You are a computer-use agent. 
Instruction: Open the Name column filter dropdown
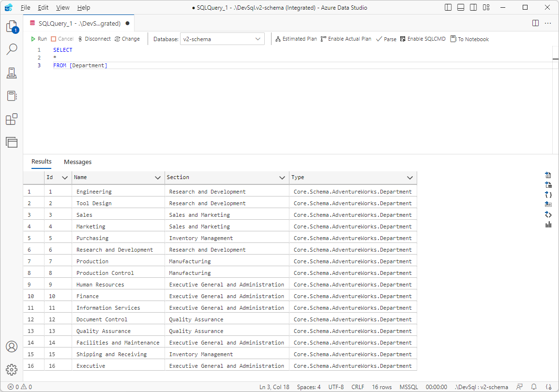(158, 178)
